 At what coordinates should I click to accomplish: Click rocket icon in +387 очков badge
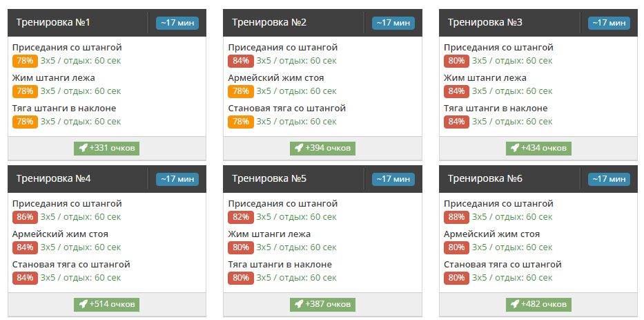[x=299, y=304]
